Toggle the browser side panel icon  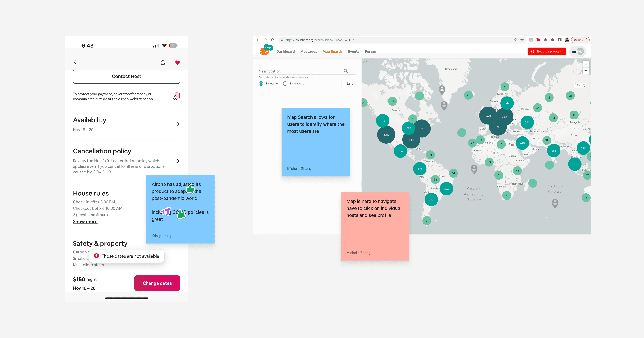coord(560,40)
